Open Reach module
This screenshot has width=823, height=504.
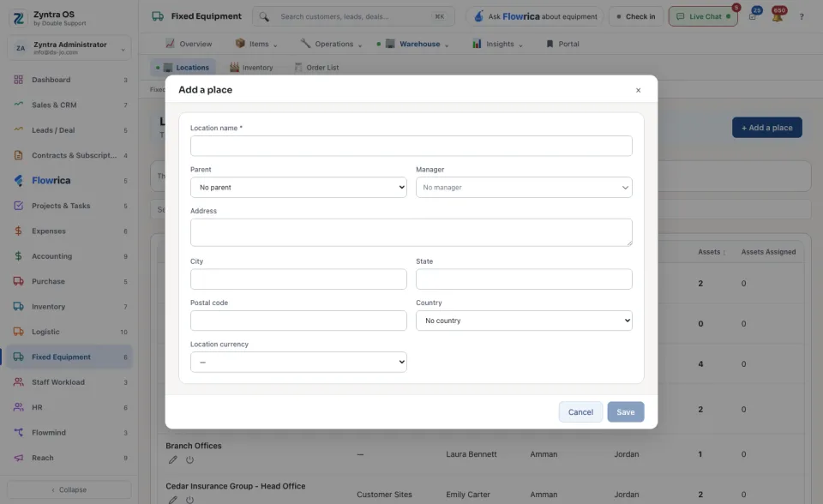[x=69, y=458]
